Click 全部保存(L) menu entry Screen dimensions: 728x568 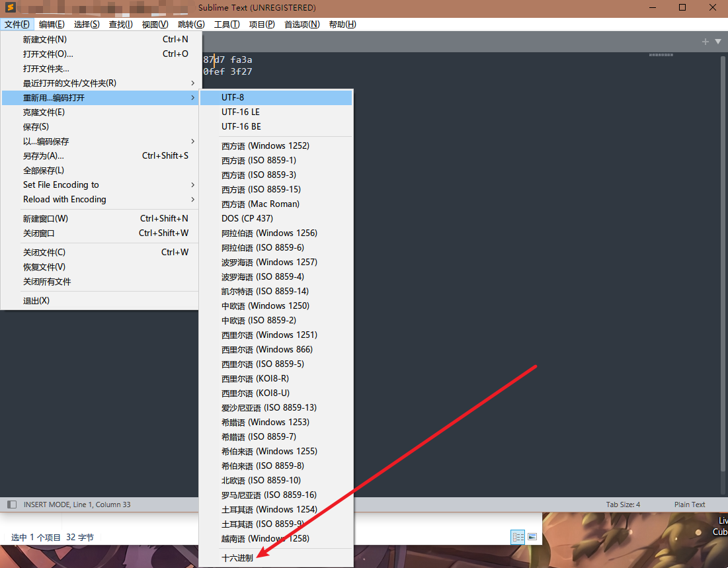coord(101,171)
